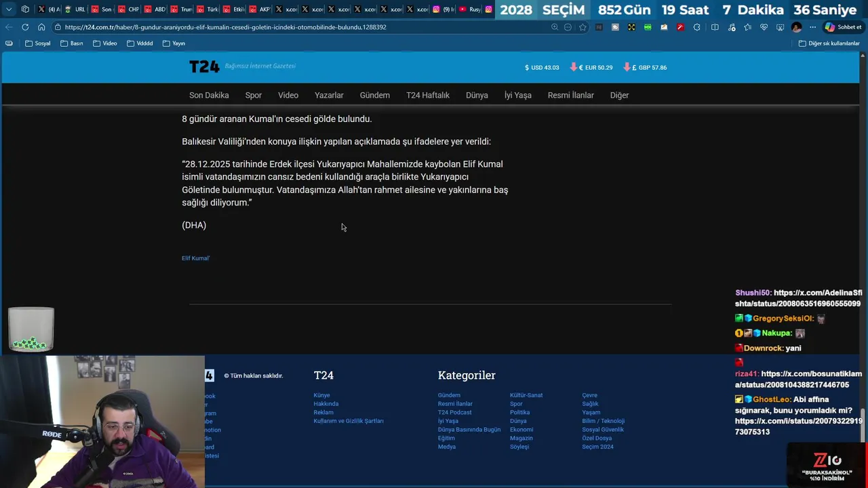The width and height of the screenshot is (868, 488).
Task: Open Kullanım ve Gizlilik Şartları link
Action: (x=348, y=421)
